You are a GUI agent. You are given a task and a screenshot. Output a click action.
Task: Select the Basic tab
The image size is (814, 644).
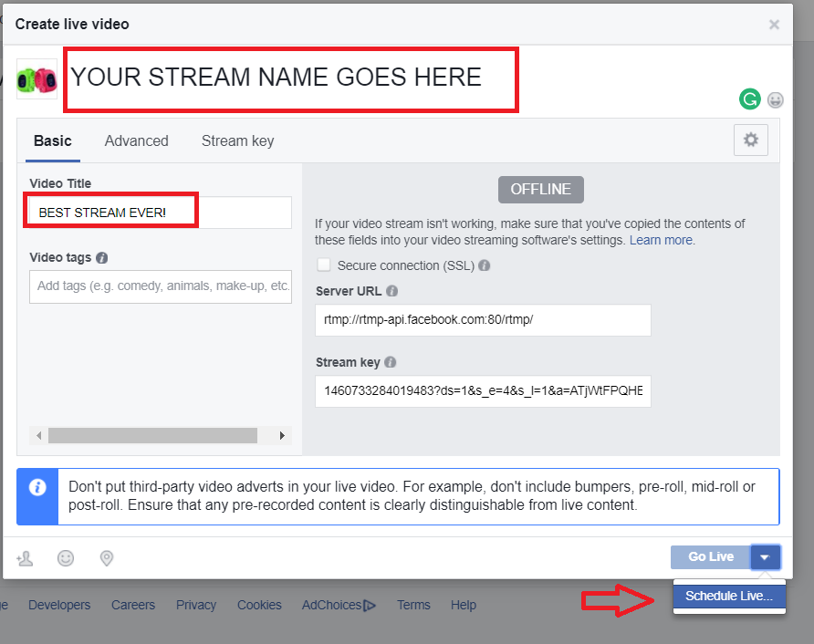(52, 141)
